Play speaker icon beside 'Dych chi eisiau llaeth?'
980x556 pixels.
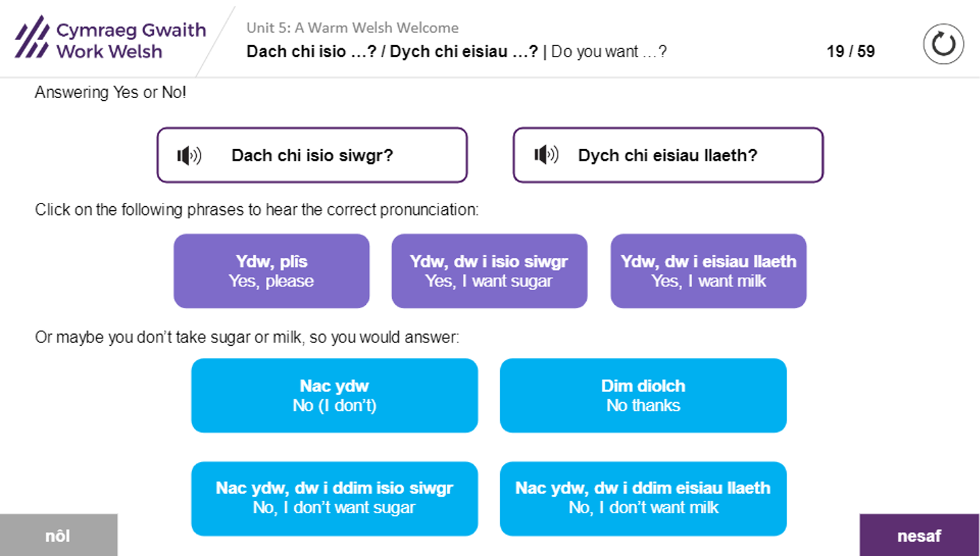[546, 156]
